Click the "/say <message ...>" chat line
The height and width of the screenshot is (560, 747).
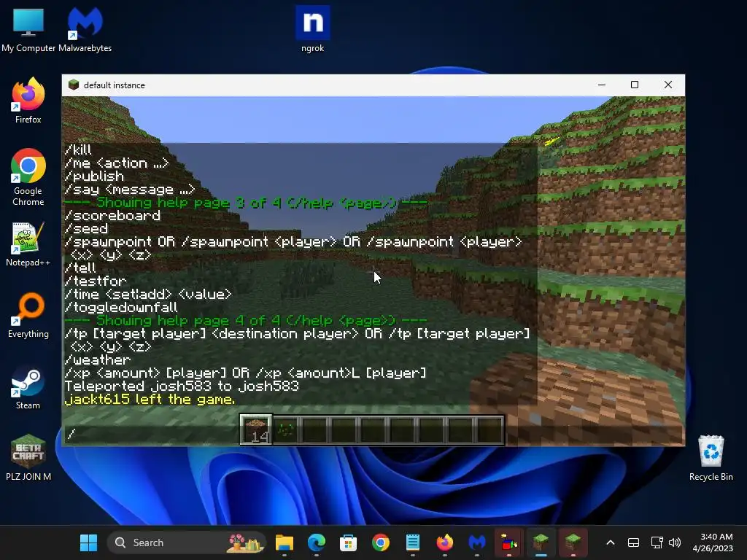pyautogui.click(x=130, y=190)
